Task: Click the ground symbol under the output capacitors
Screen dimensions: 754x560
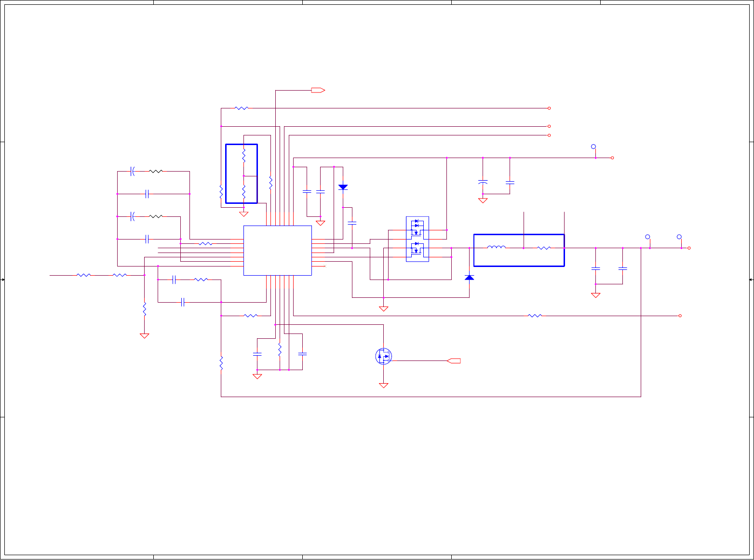Action: coord(596,295)
